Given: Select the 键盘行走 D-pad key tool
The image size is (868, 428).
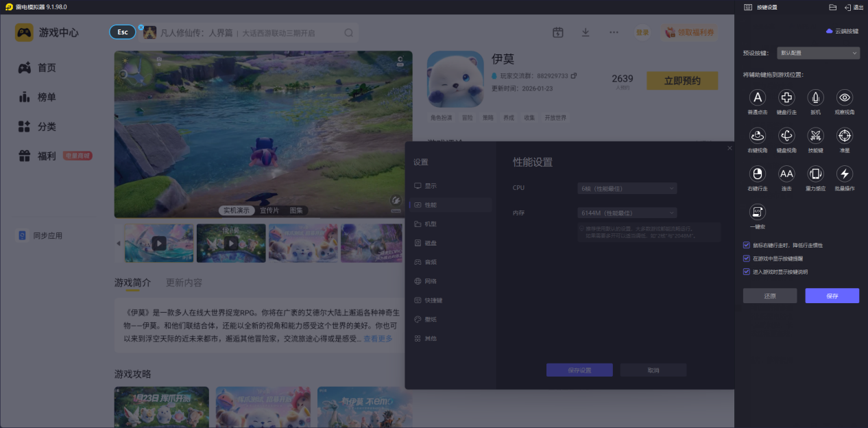Looking at the screenshot, I should 787,97.
